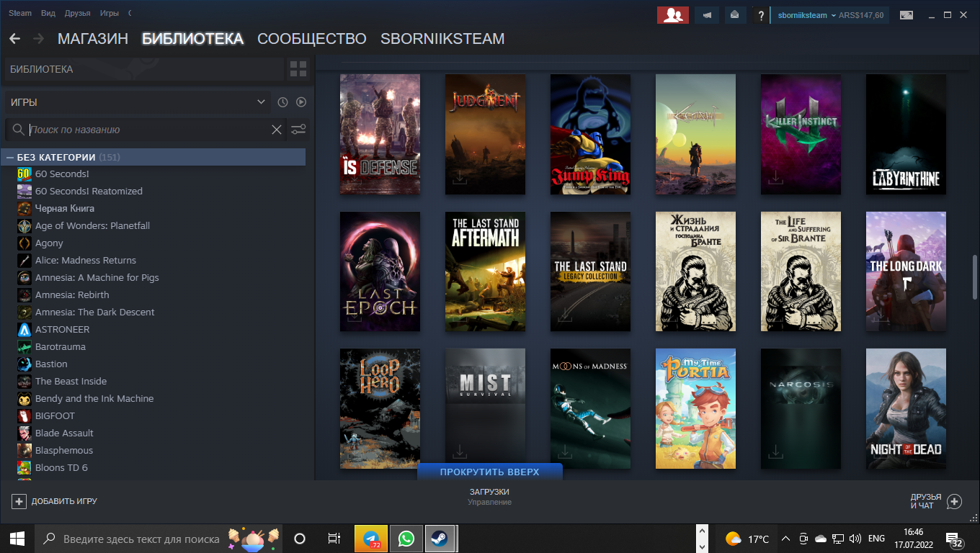Screen dimensions: 980x553
Task: Go back with the left arrow
Action: (14, 39)
